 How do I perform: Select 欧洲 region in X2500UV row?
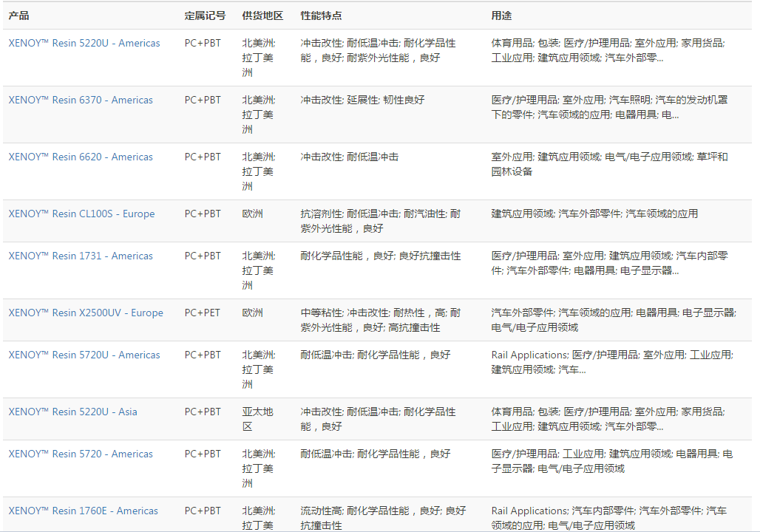pyautogui.click(x=253, y=313)
